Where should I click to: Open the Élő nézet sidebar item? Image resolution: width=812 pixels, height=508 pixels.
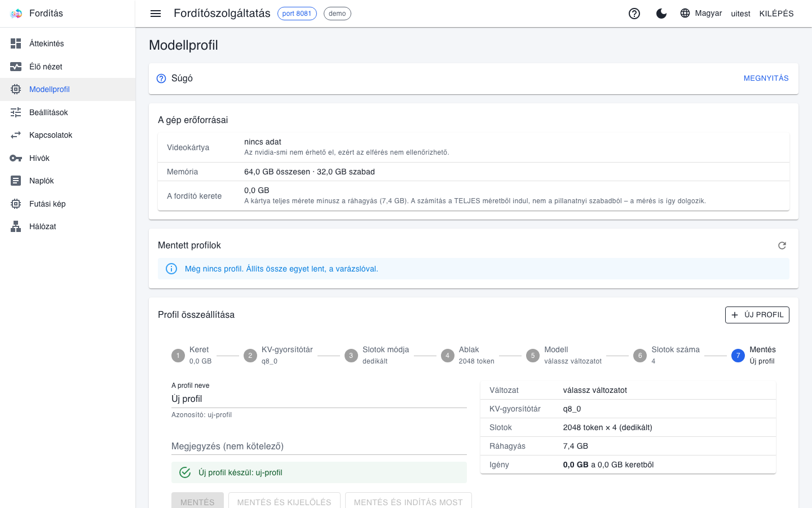tap(68, 67)
